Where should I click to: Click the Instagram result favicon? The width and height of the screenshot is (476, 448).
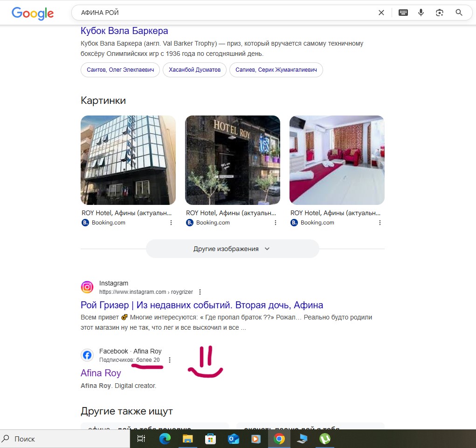click(87, 287)
